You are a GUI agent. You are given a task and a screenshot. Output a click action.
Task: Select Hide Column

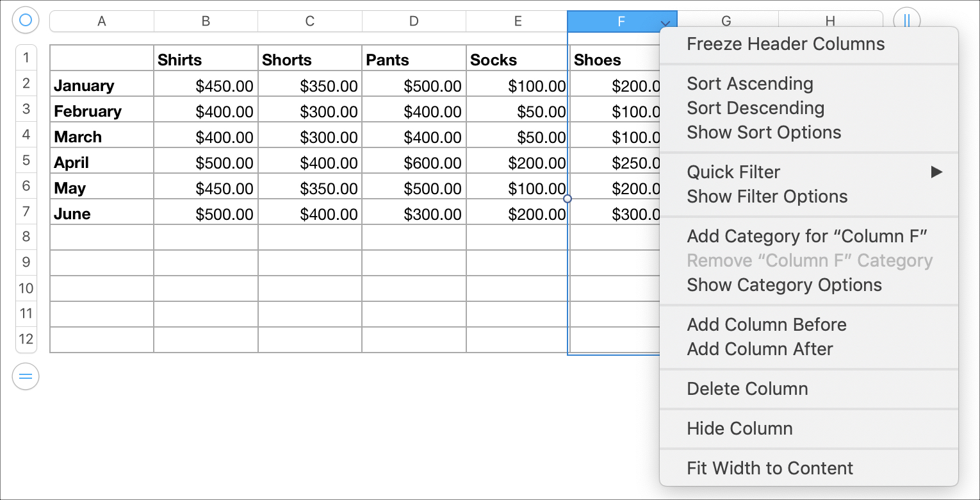[740, 428]
